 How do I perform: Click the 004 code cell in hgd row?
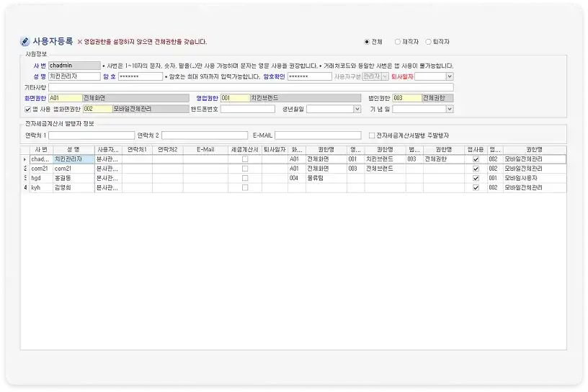point(297,178)
